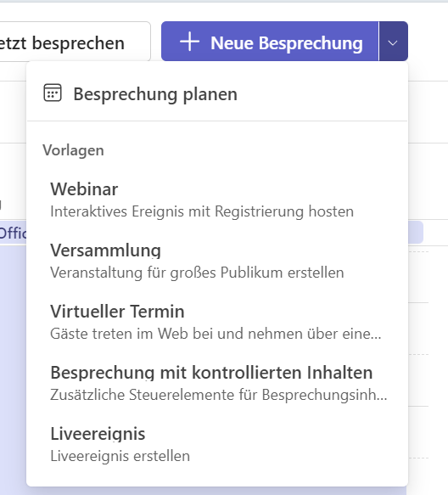Viewport: 448px width, 495px height.
Task: Click 'Gäste treten im Web bei' description
Action: [216, 334]
